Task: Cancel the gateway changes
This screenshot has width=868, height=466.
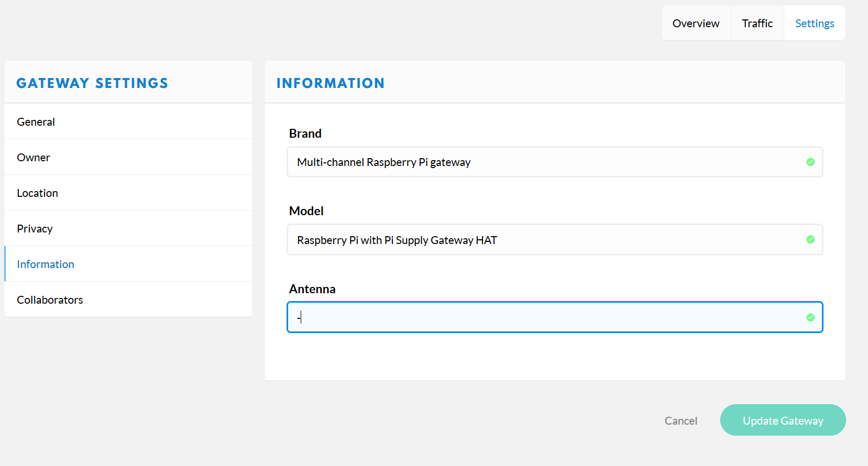Action: 680,420
